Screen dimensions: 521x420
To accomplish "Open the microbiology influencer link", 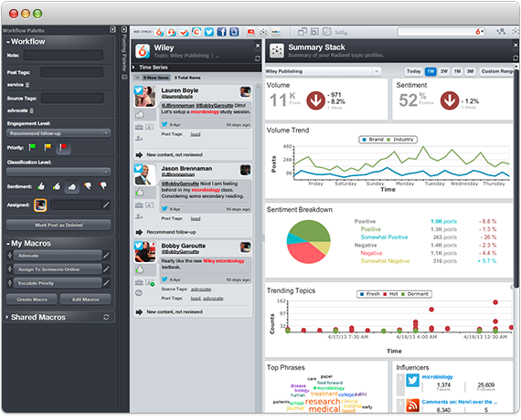I will pos(437,376).
